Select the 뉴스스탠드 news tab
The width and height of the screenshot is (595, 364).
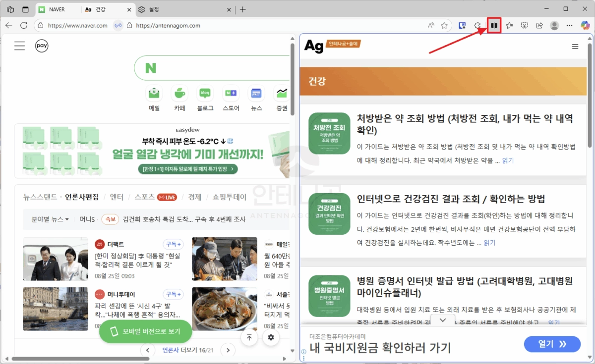[x=40, y=197]
